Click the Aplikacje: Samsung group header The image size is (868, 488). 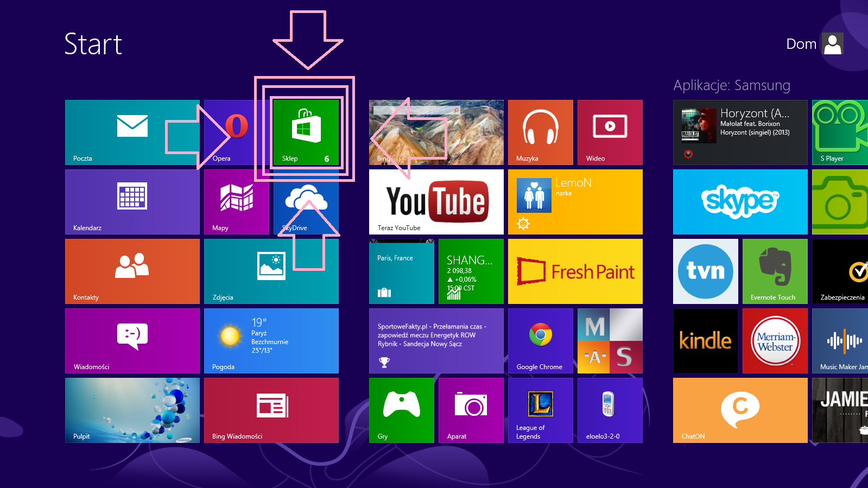tap(732, 85)
